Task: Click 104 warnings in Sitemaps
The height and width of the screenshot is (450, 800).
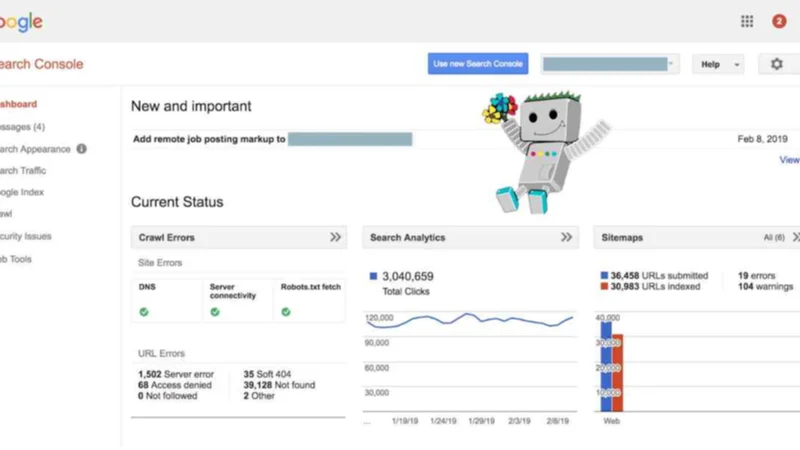Action: [765, 287]
